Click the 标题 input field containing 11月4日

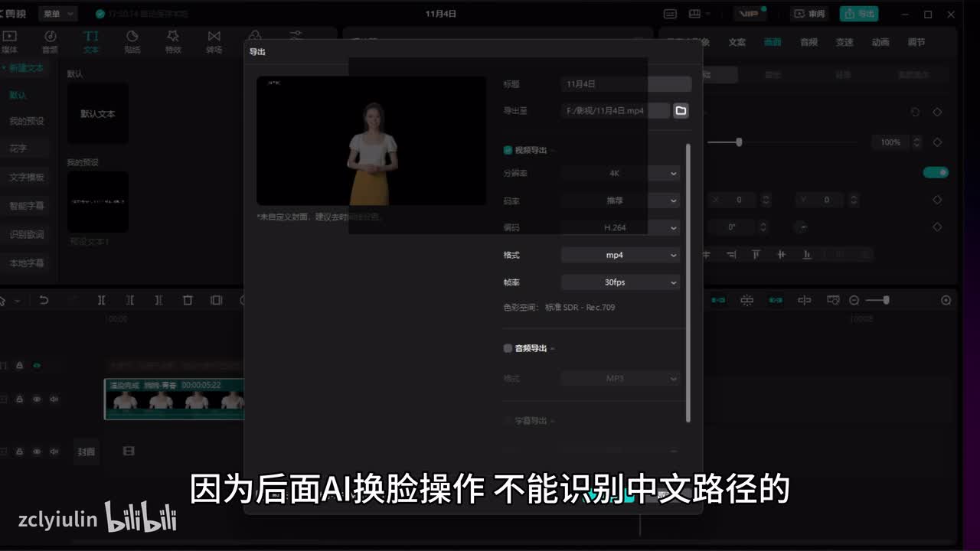tap(626, 84)
